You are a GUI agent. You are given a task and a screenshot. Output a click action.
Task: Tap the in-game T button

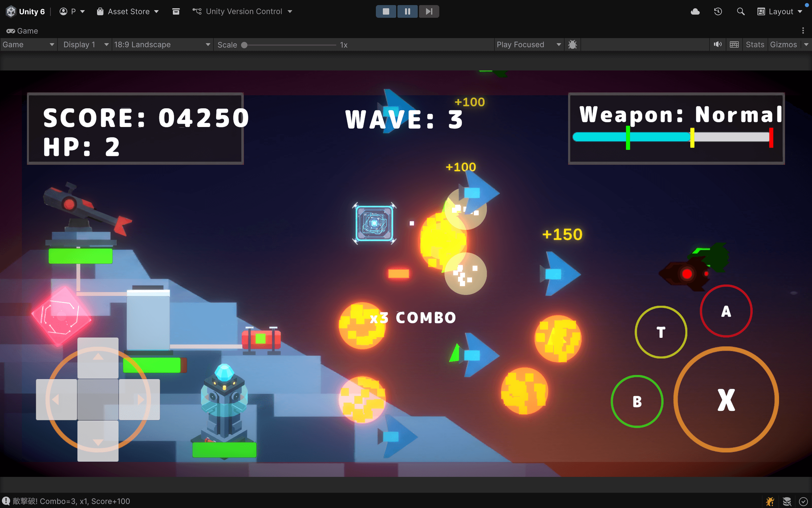click(661, 332)
